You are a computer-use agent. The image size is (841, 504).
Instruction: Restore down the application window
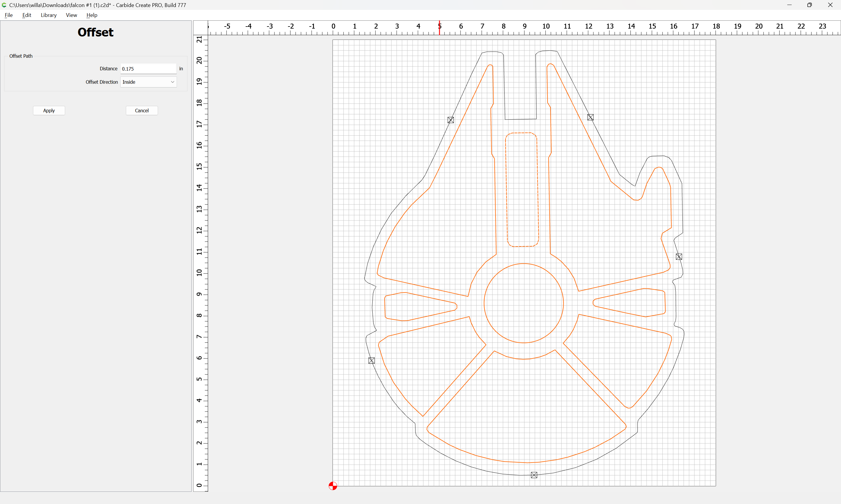(809, 5)
